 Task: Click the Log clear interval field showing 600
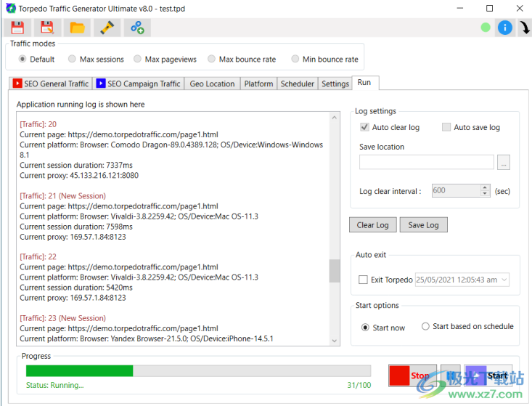tap(456, 190)
